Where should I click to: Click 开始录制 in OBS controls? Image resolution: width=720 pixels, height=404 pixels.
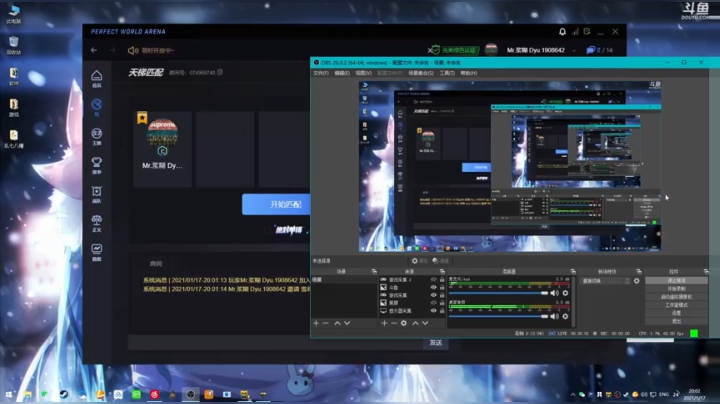[676, 288]
